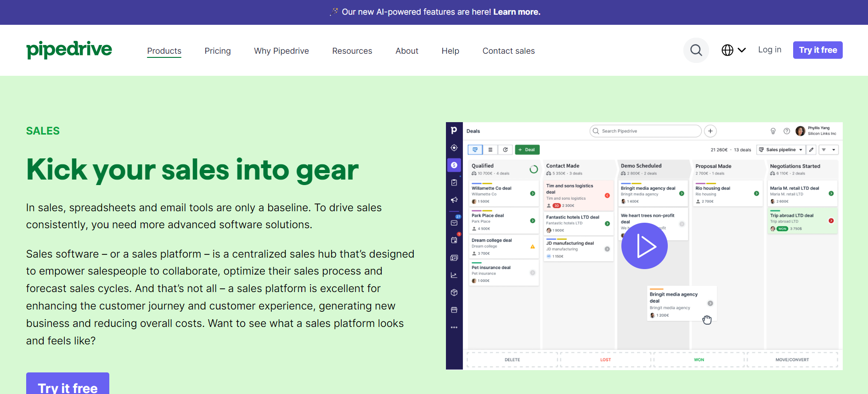Image resolution: width=868 pixels, height=394 pixels.
Task: Click the LOST drop zone
Action: point(605,360)
